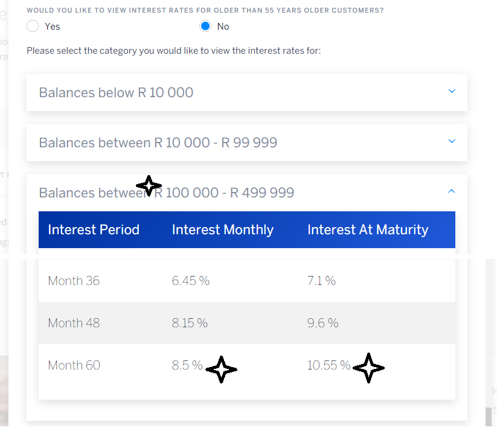This screenshot has width=497, height=448.
Task: Click the 6.45 % monthly rate
Action: [190, 281]
